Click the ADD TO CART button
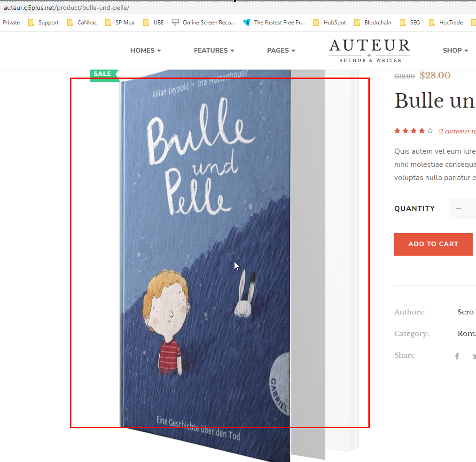Viewport: 476px width, 462px height. point(433,244)
